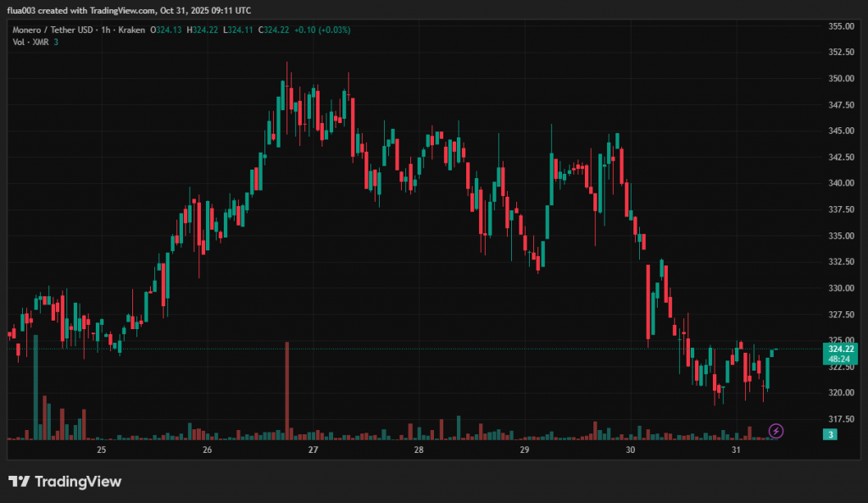Viewport: 868px width, 503px height.
Task: Click the 1h interval label in legend
Action: point(107,30)
